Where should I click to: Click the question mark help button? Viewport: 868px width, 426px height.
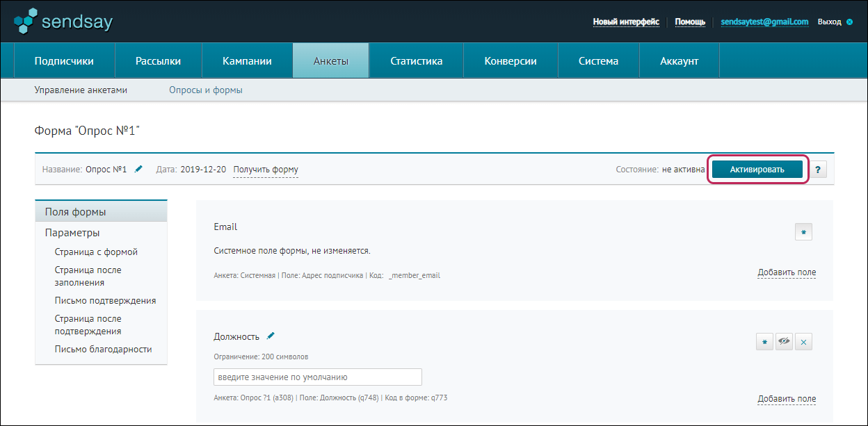click(818, 170)
